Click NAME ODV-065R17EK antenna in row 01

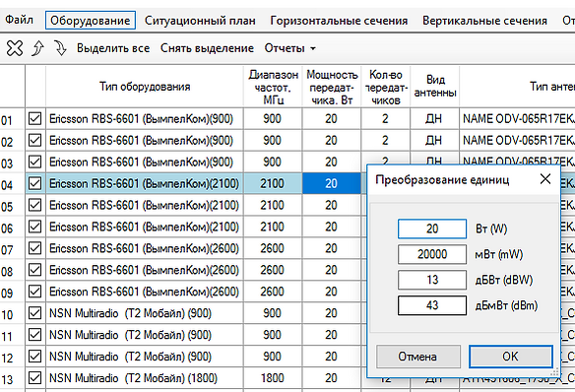pos(518,119)
